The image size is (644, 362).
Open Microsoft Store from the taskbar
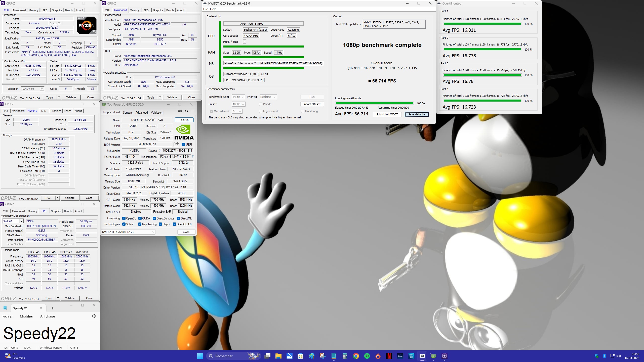[x=300, y=356]
